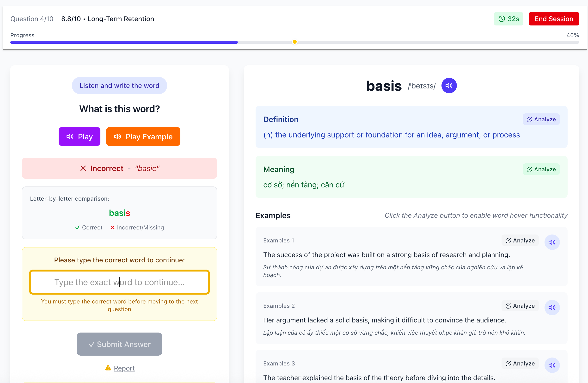Play audio for Examples 2 sentence
Image resolution: width=588 pixels, height=383 pixels.
coord(552,307)
